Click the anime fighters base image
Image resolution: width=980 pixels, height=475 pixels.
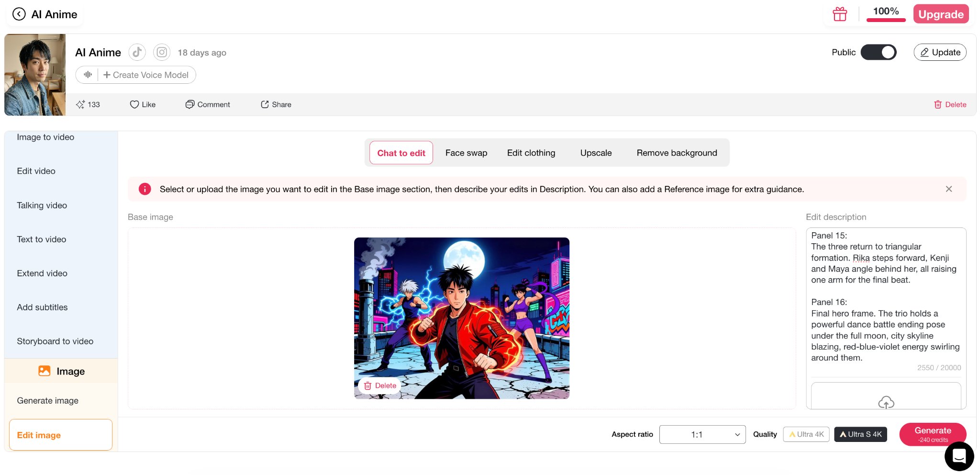click(462, 318)
